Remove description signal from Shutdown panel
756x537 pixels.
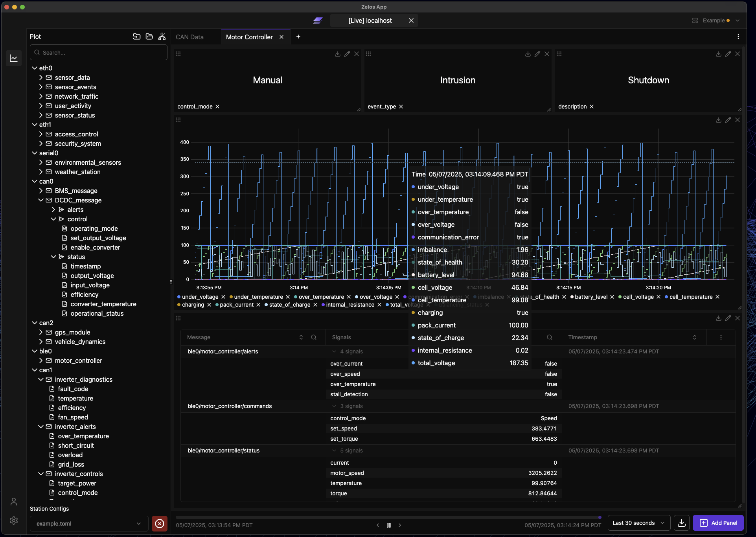click(592, 107)
